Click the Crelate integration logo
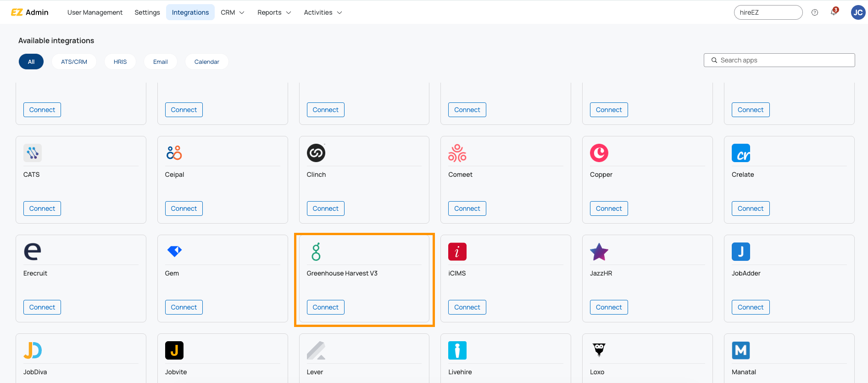 pos(741,153)
